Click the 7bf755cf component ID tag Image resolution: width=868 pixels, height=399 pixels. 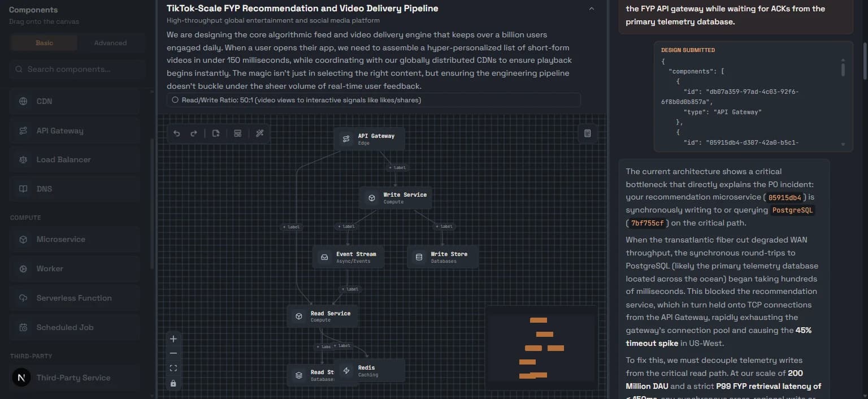[x=647, y=223]
